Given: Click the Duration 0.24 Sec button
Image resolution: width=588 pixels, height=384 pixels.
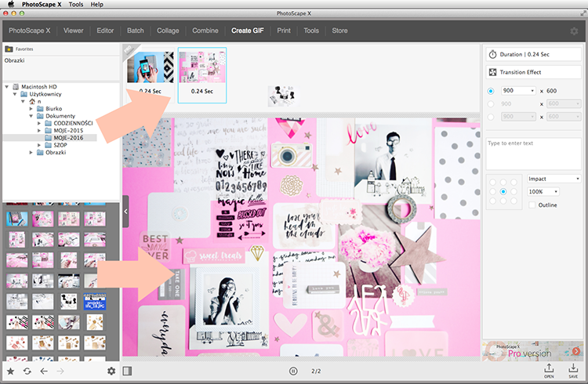Looking at the screenshot, I should coord(533,54).
